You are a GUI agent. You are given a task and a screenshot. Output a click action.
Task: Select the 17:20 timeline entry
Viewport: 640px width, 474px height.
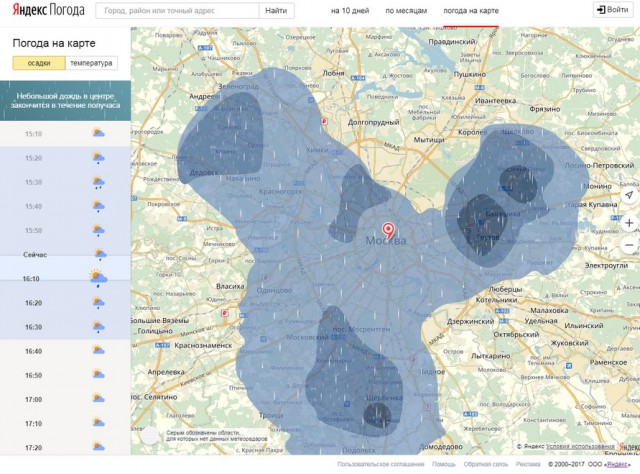coord(65,447)
